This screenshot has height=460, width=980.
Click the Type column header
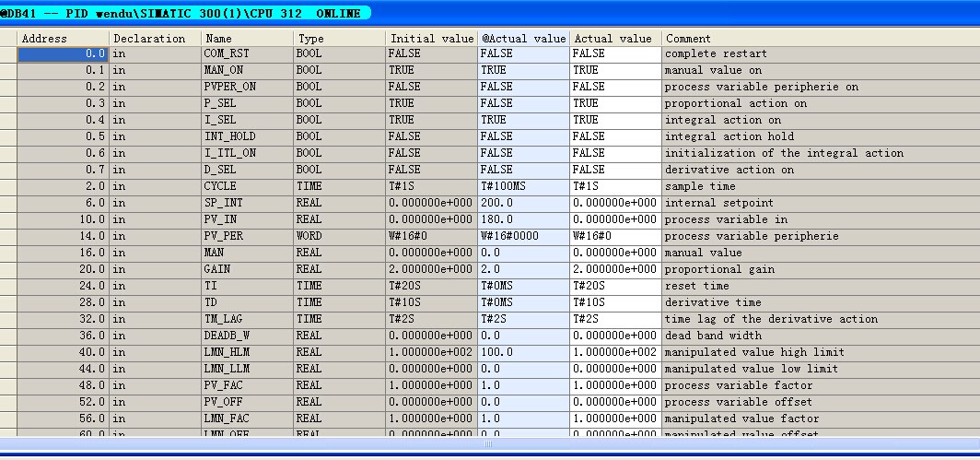339,38
